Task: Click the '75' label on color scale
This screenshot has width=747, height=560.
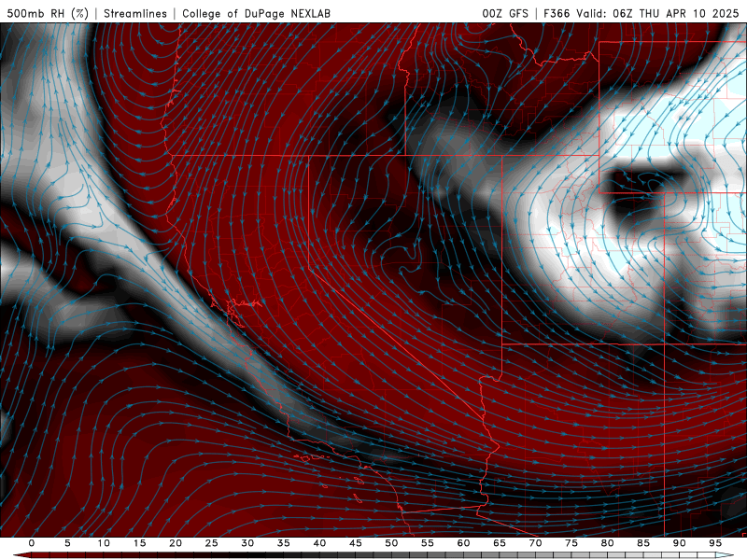Action: pyautogui.click(x=571, y=543)
